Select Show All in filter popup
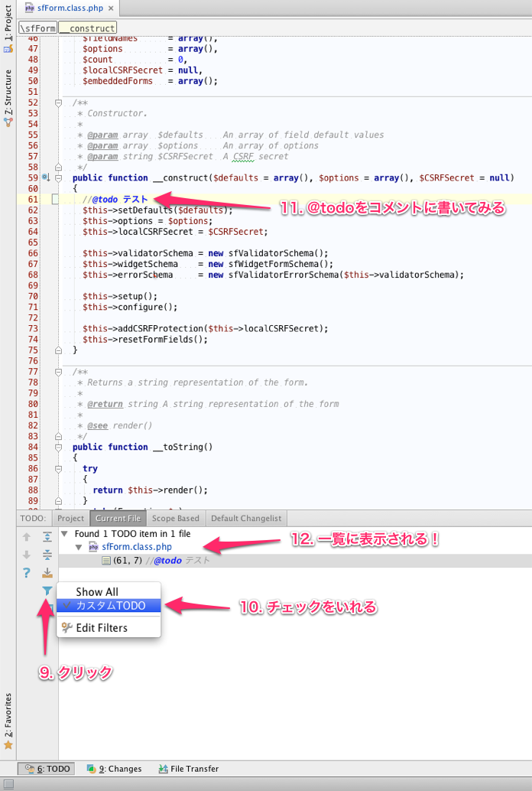 (97, 592)
